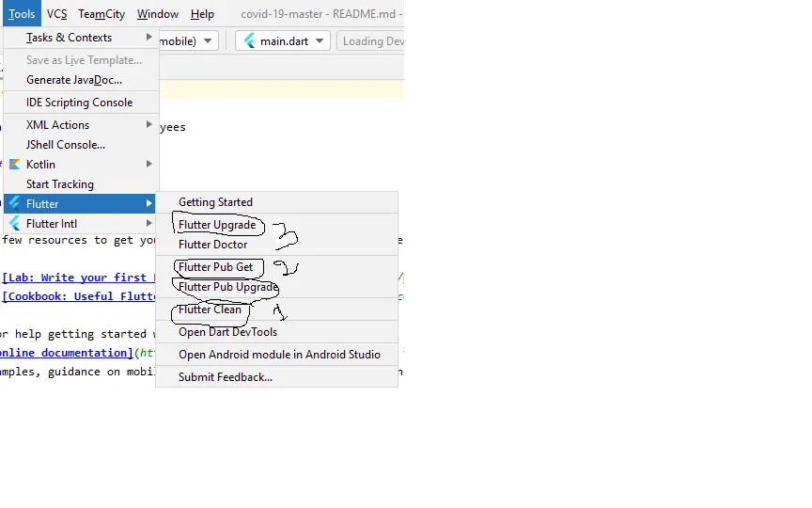Click the 'few resources to get' text line
Image resolution: width=812 pixels, height=508 pixels.
[x=79, y=240]
